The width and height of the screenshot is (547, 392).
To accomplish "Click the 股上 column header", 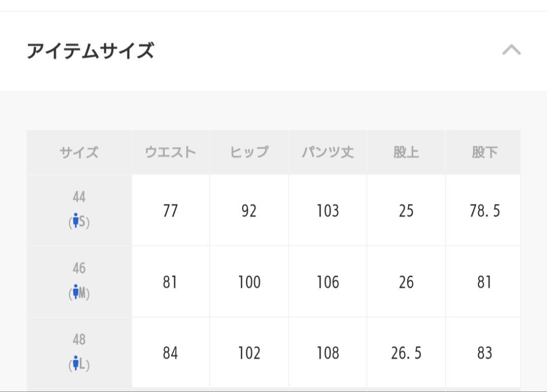I will point(406,152).
